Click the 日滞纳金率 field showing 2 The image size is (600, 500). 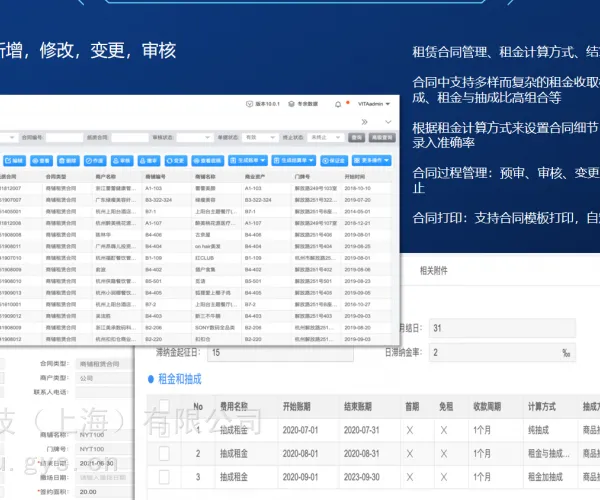click(502, 352)
